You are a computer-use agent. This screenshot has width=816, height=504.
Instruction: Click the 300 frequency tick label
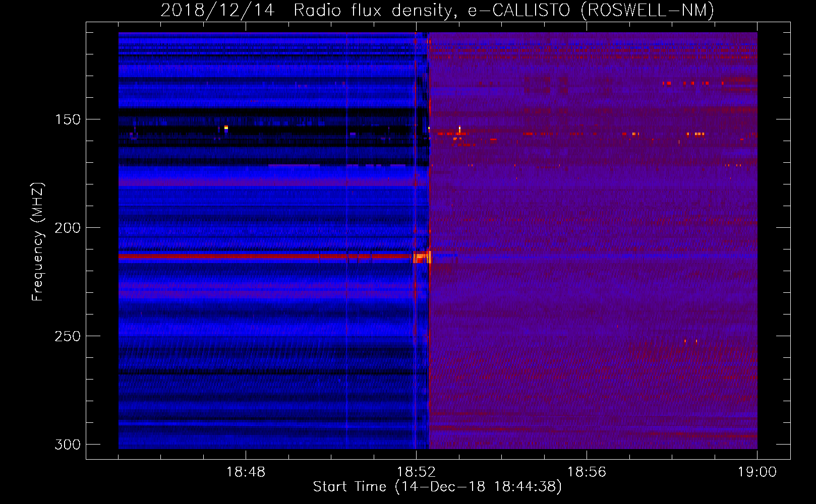click(x=68, y=445)
